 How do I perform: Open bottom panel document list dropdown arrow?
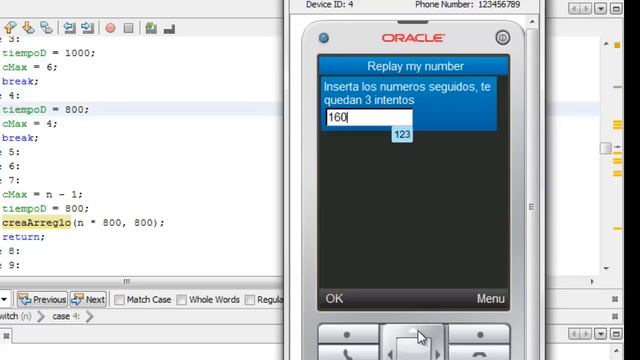click(x=600, y=333)
